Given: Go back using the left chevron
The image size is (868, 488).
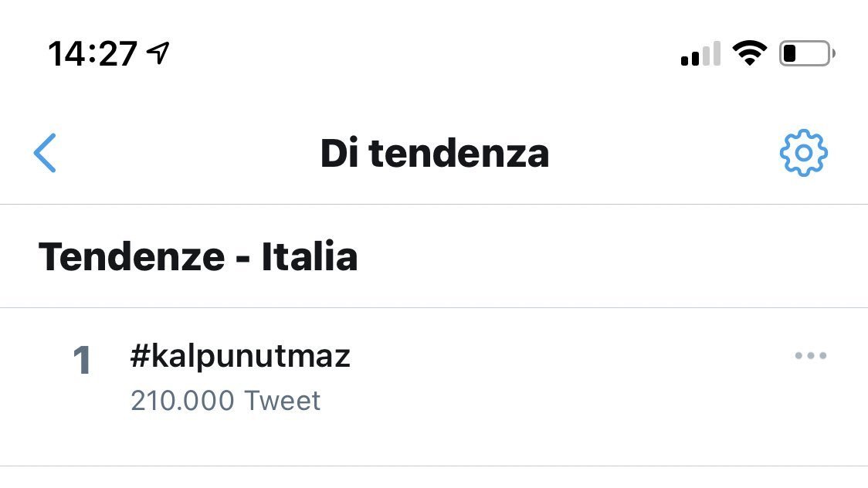Looking at the screenshot, I should click(46, 153).
